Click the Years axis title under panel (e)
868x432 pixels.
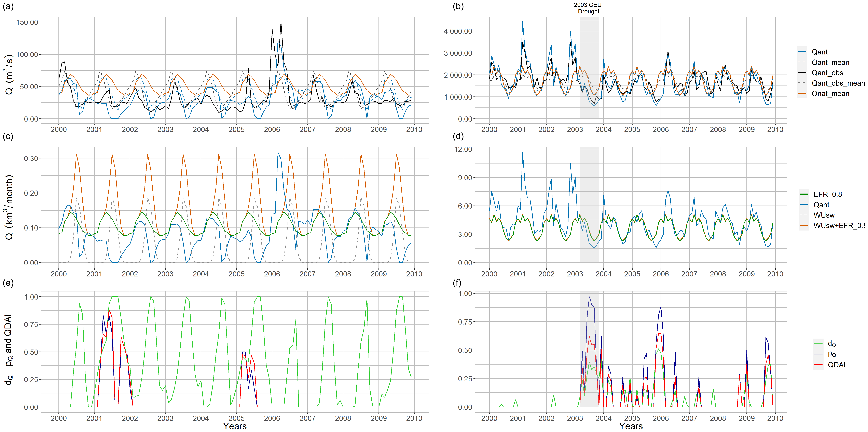235,426
